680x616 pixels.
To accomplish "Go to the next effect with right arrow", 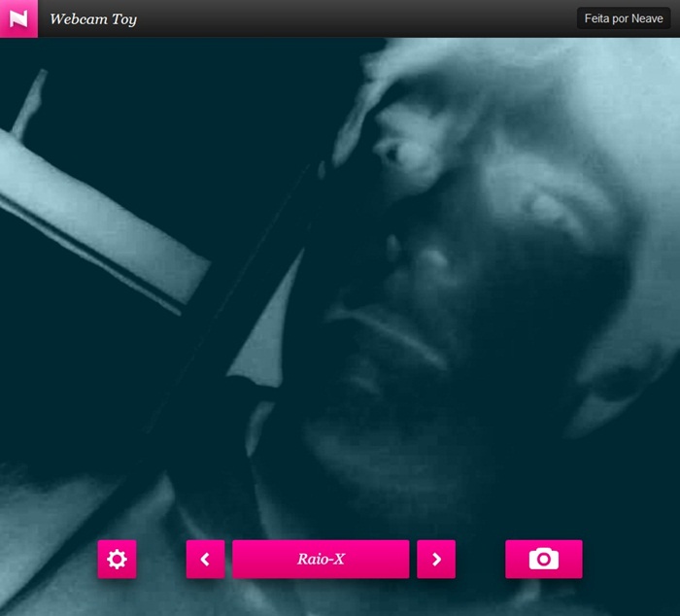I will pyautogui.click(x=436, y=559).
